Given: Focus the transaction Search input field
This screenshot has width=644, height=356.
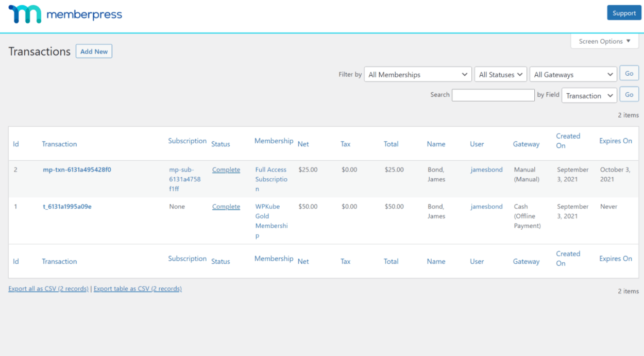Looking at the screenshot, I should coord(493,95).
